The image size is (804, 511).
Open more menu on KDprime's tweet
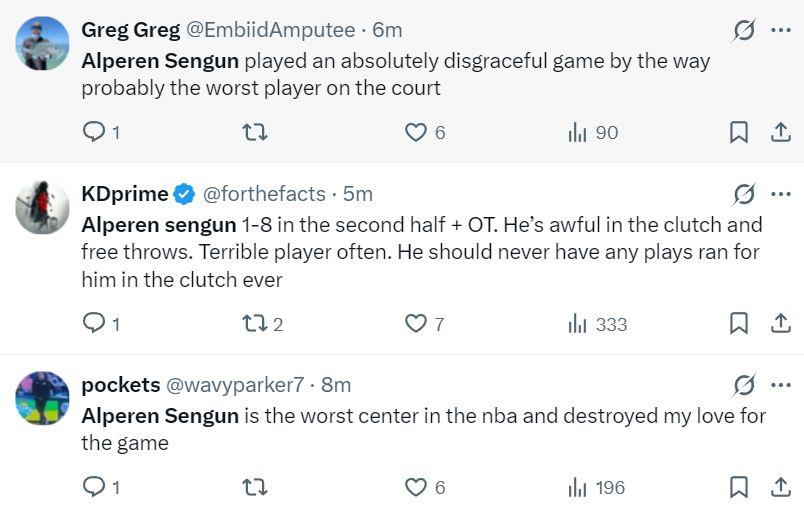781,193
